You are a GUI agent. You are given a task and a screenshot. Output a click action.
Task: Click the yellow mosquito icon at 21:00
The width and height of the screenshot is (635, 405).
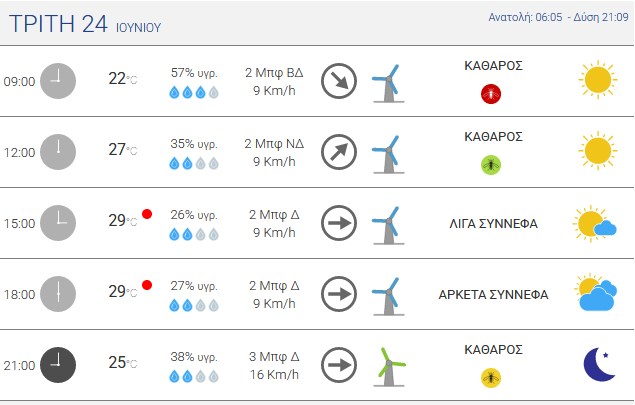(491, 378)
